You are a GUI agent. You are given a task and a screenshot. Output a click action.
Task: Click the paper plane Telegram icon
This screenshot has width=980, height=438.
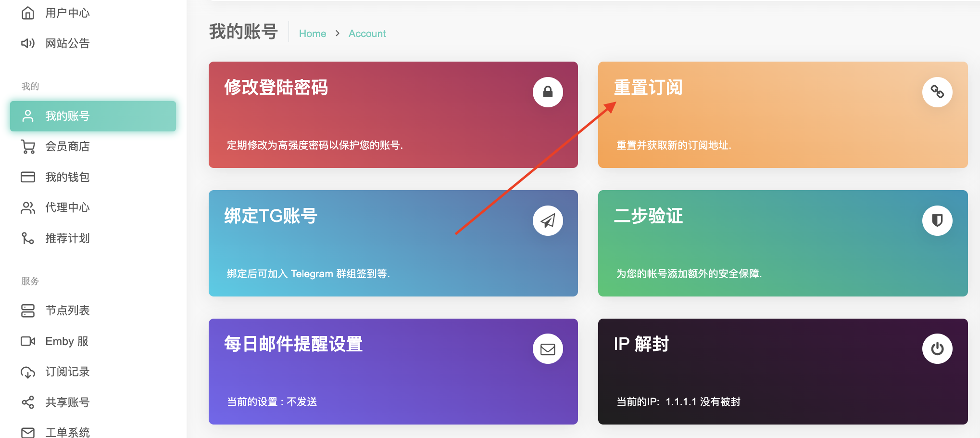pyautogui.click(x=548, y=220)
